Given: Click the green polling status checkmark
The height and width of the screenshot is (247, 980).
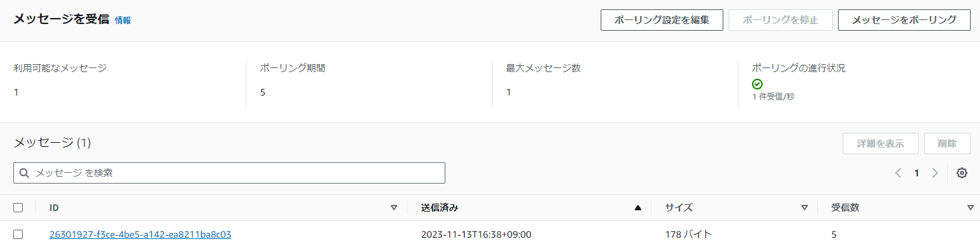Looking at the screenshot, I should point(757,84).
